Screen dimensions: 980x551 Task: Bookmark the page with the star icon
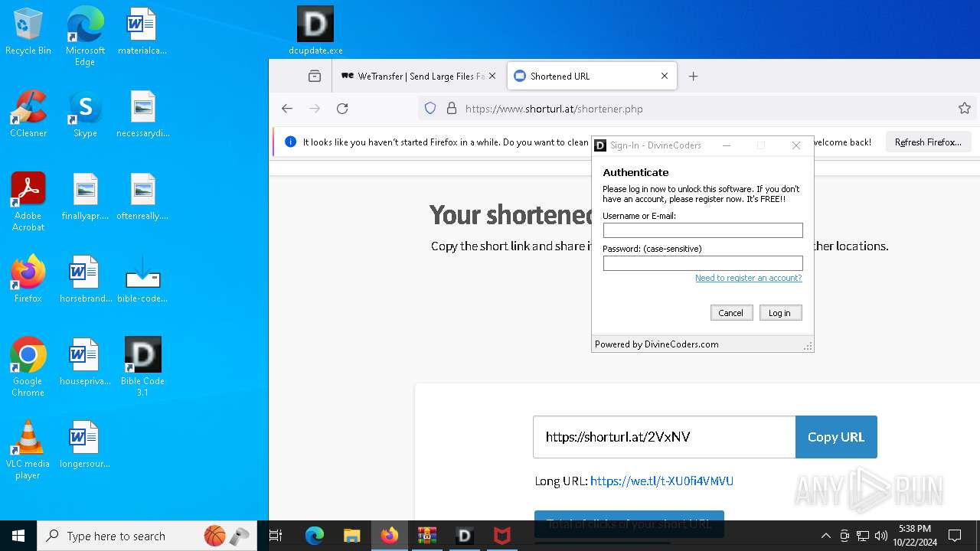tap(965, 109)
